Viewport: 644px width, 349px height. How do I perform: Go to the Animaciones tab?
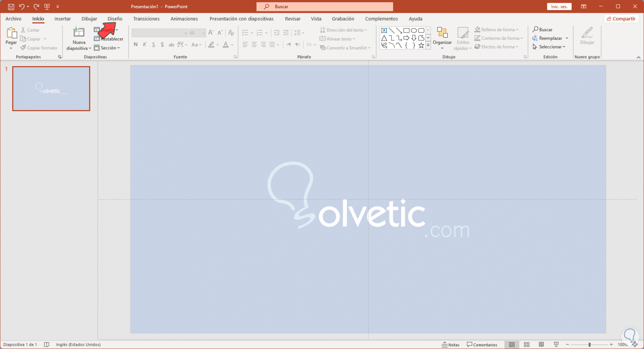(x=184, y=19)
